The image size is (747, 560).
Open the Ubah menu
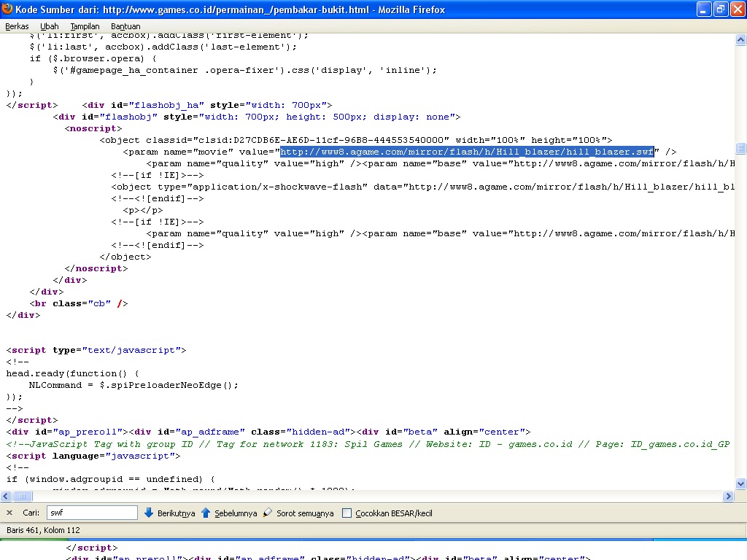(x=49, y=26)
